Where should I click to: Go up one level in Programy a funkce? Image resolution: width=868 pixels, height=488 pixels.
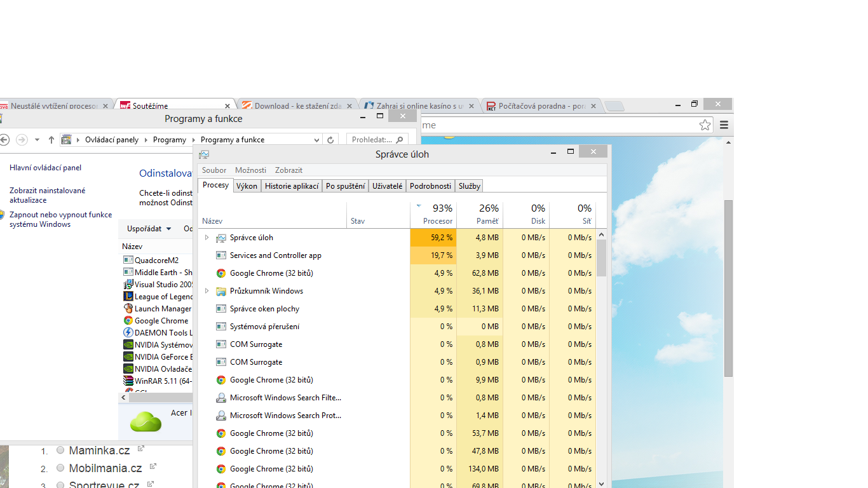pos(51,140)
